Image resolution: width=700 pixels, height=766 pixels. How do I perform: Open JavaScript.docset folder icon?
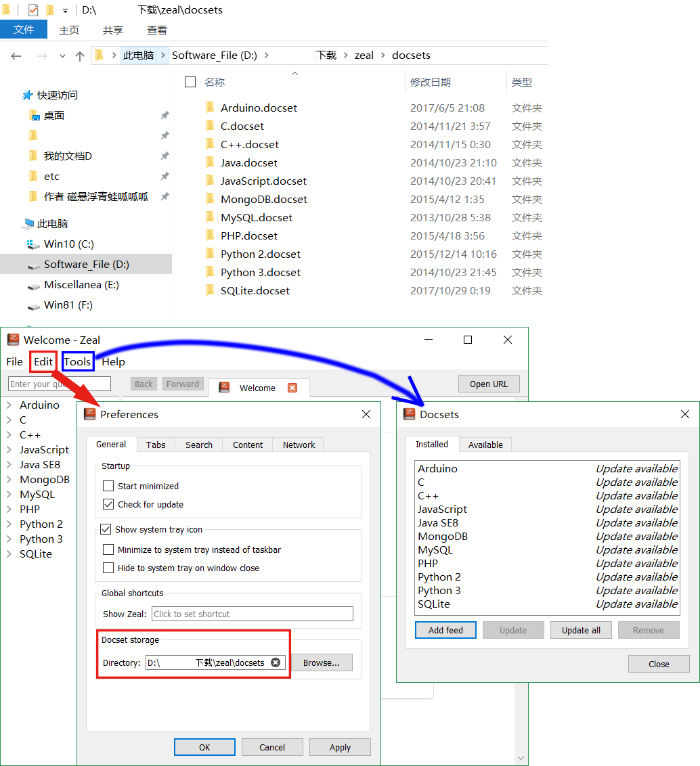coord(210,181)
